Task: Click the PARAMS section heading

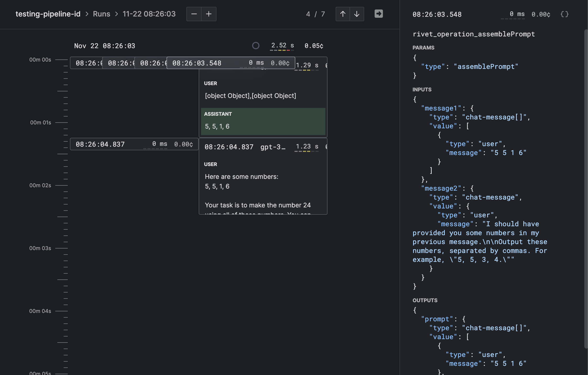Action: 423,48
